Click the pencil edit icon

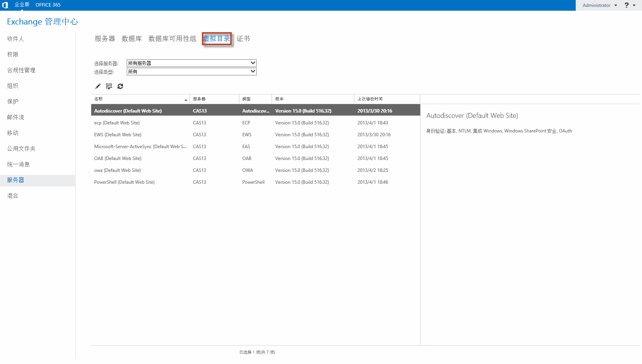[98, 87]
